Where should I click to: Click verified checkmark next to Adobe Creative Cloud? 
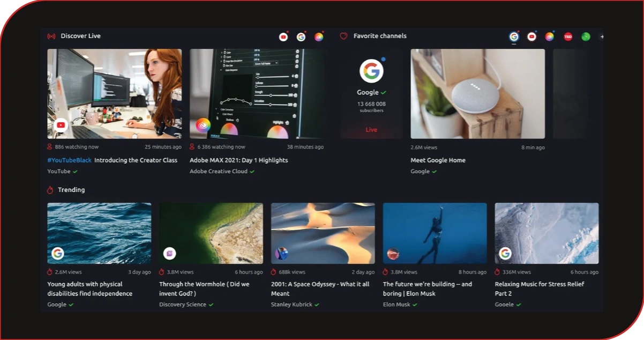point(252,172)
